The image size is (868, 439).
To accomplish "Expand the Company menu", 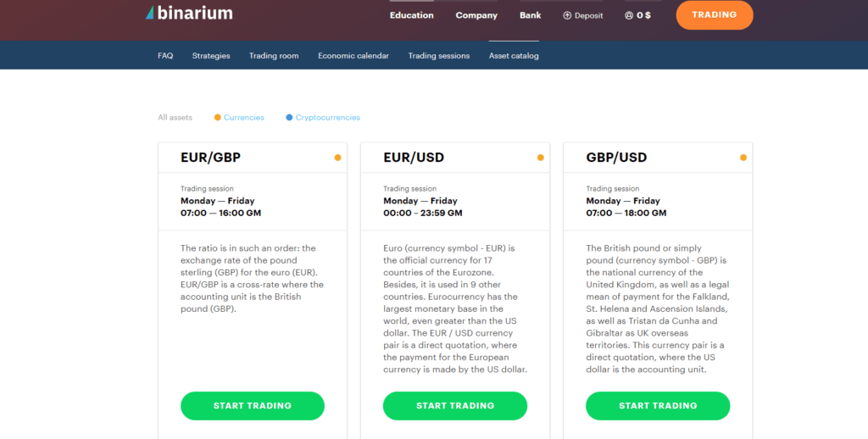I will tap(476, 15).
